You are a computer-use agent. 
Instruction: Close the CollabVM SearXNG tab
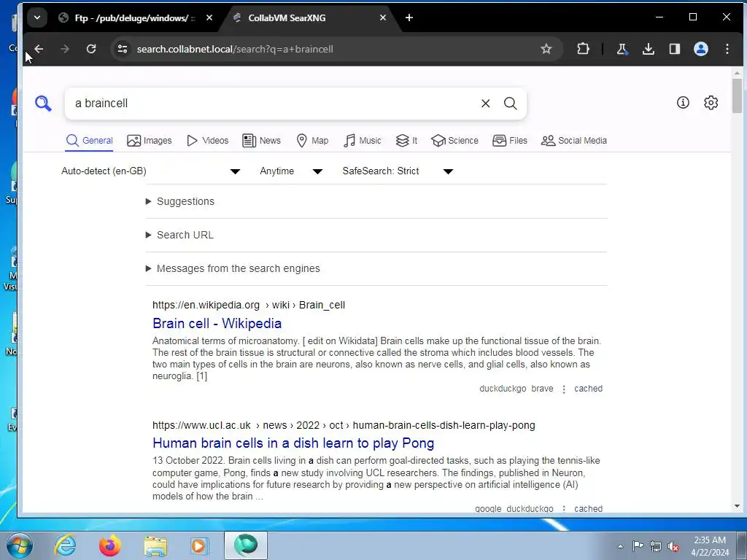pyautogui.click(x=383, y=17)
